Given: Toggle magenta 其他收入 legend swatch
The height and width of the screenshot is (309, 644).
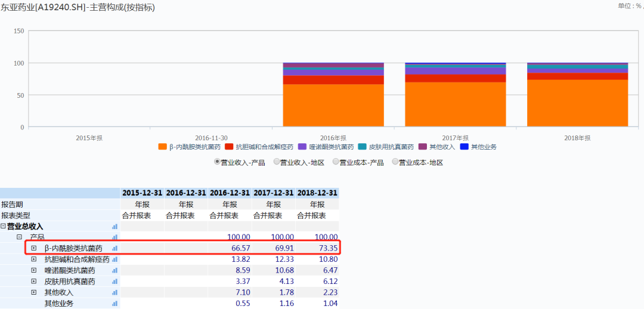Looking at the screenshot, I should [423, 147].
